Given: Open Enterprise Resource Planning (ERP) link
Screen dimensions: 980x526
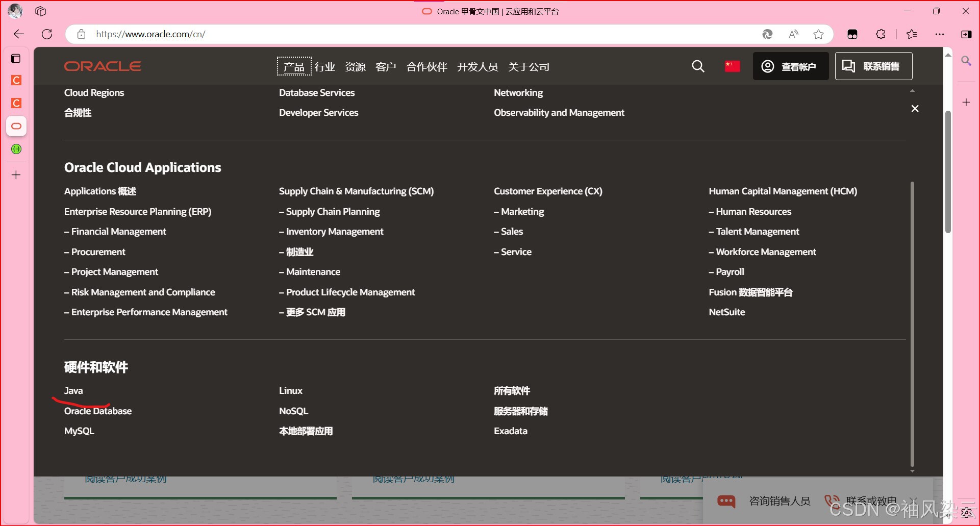Looking at the screenshot, I should click(138, 212).
